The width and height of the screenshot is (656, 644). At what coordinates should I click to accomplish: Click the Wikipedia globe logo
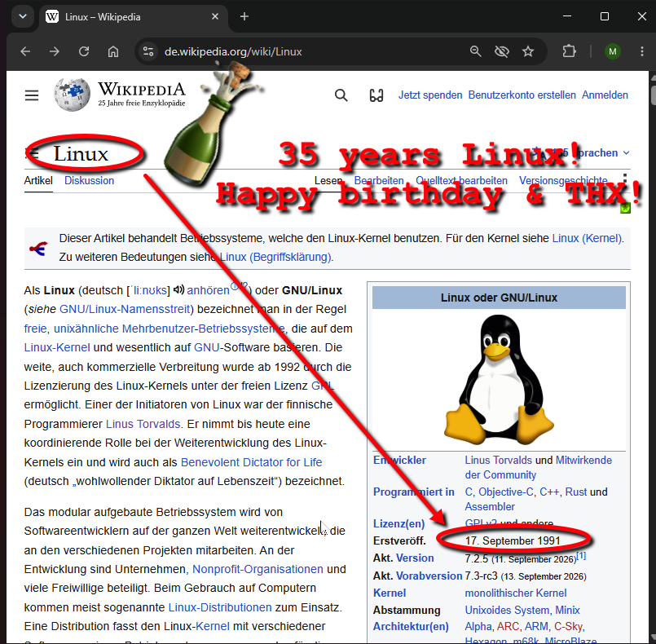[72, 95]
